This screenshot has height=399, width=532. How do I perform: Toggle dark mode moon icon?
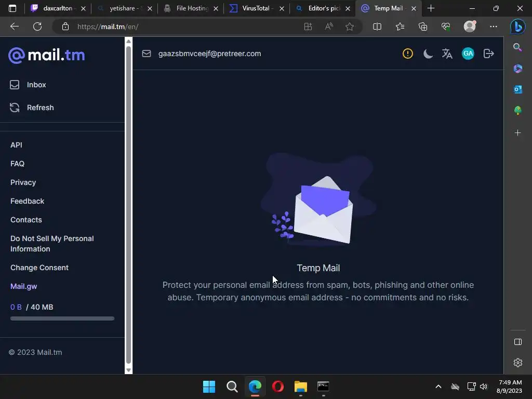click(428, 54)
